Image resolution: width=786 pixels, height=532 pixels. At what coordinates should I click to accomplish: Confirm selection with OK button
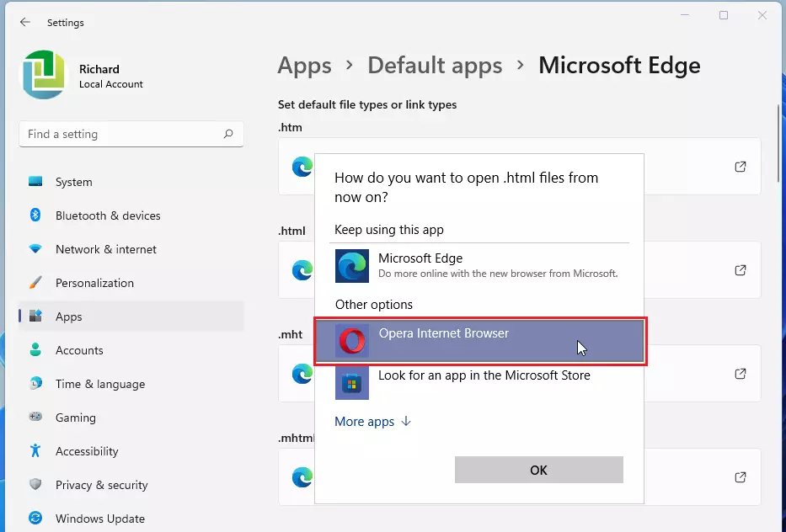[539, 470]
